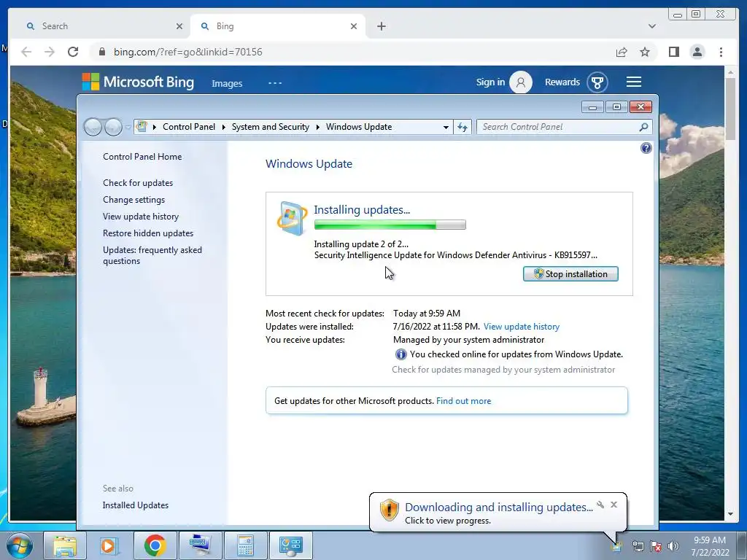Viewport: 747px width, 560px height.
Task: Click the lock site info icon in address bar
Action: point(101,52)
